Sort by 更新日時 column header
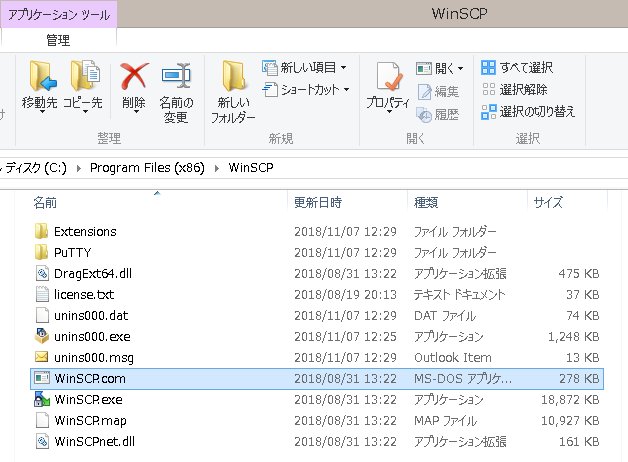Viewport: 628px width, 462px height. click(318, 203)
